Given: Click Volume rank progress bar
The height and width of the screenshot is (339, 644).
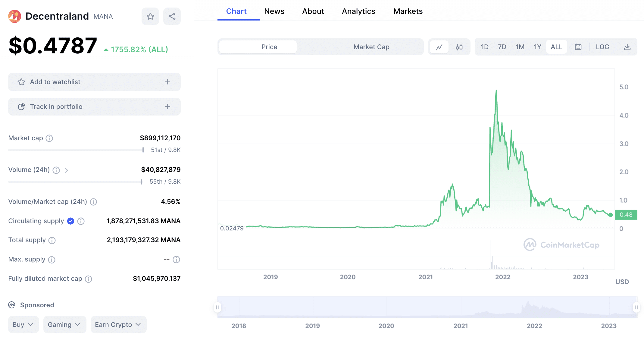Looking at the screenshot, I should tap(75, 182).
